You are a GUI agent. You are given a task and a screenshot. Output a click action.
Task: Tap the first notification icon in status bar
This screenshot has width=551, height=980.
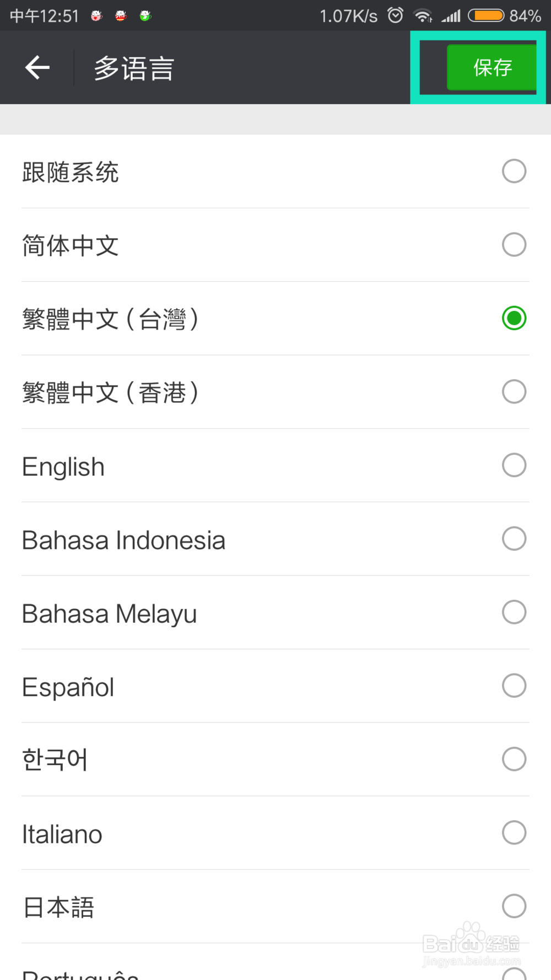pos(96,16)
